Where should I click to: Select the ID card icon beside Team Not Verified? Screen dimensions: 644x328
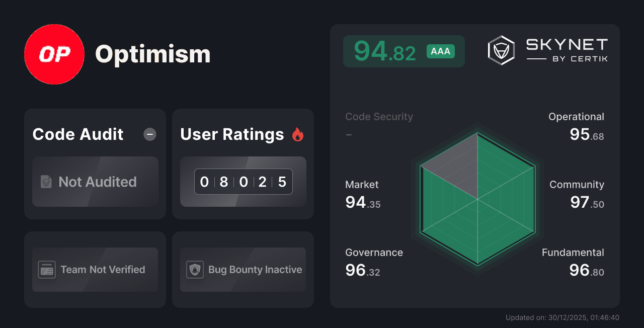46,269
